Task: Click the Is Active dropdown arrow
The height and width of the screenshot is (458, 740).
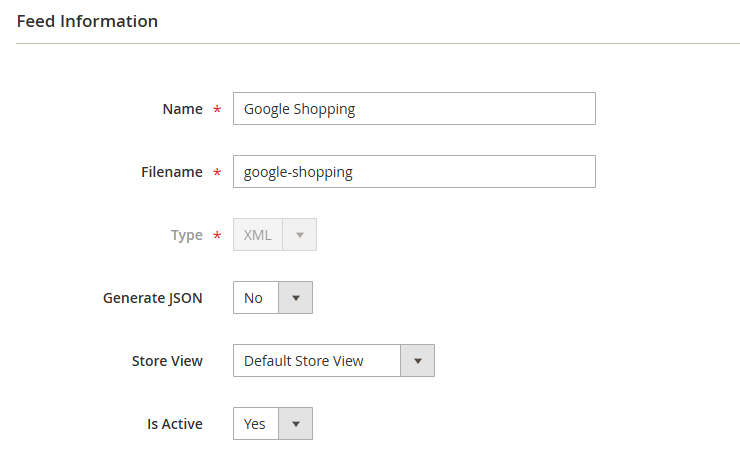Action: pos(295,424)
